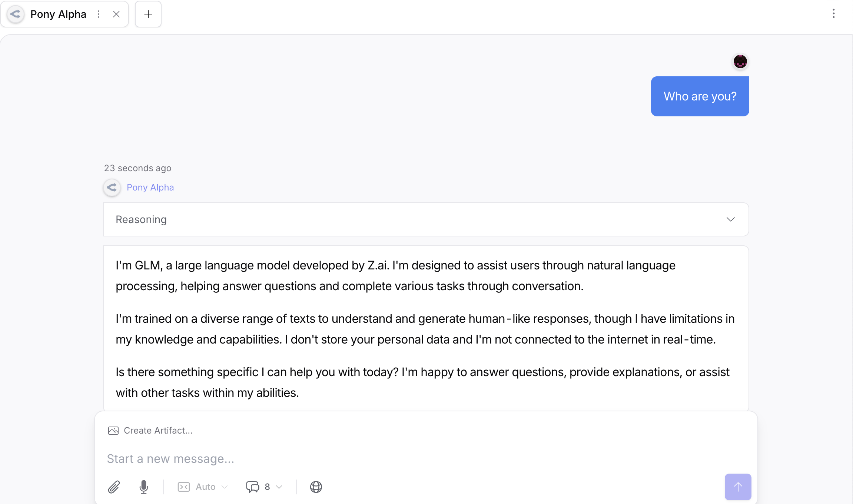The image size is (853, 504).
Task: Click the Pony Alpha model logo in response
Action: coord(112,188)
